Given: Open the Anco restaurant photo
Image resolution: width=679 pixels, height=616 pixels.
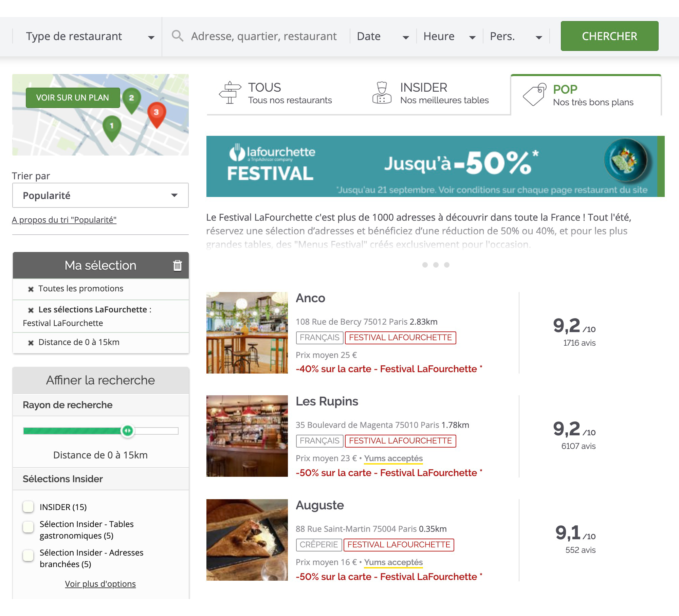Looking at the screenshot, I should click(x=247, y=333).
